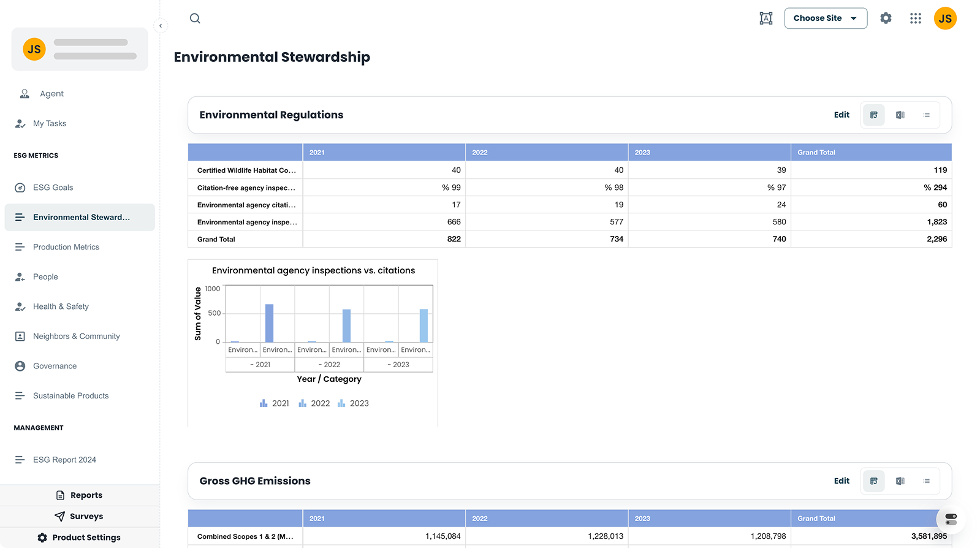
Task: Open ESG Report 2024
Action: coord(64,460)
